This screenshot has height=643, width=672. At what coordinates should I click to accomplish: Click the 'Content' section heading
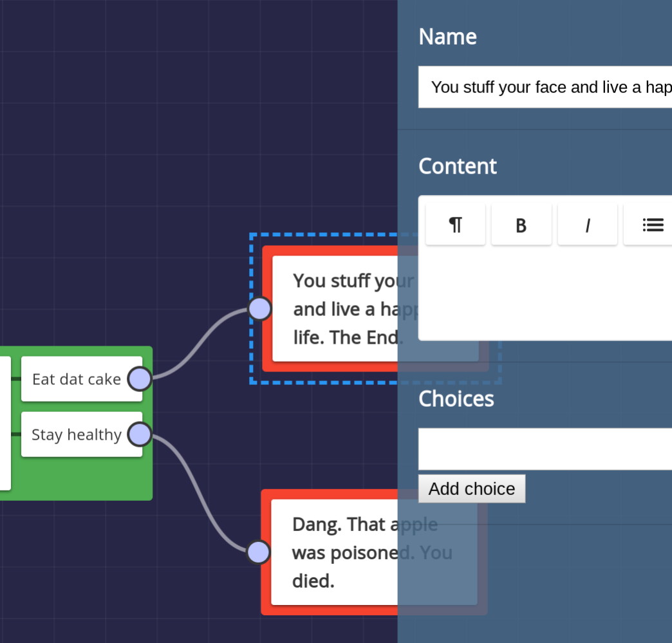pyautogui.click(x=458, y=166)
